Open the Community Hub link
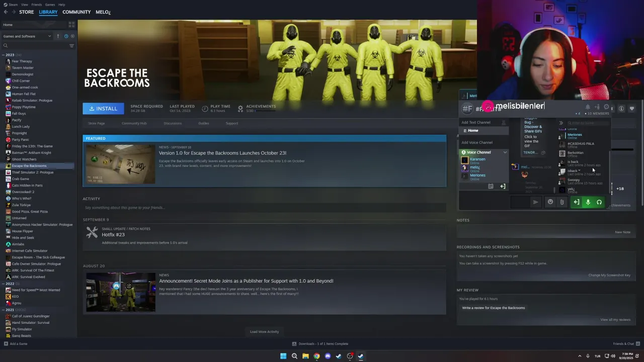Image resolution: width=644 pixels, height=362 pixels. click(x=134, y=123)
